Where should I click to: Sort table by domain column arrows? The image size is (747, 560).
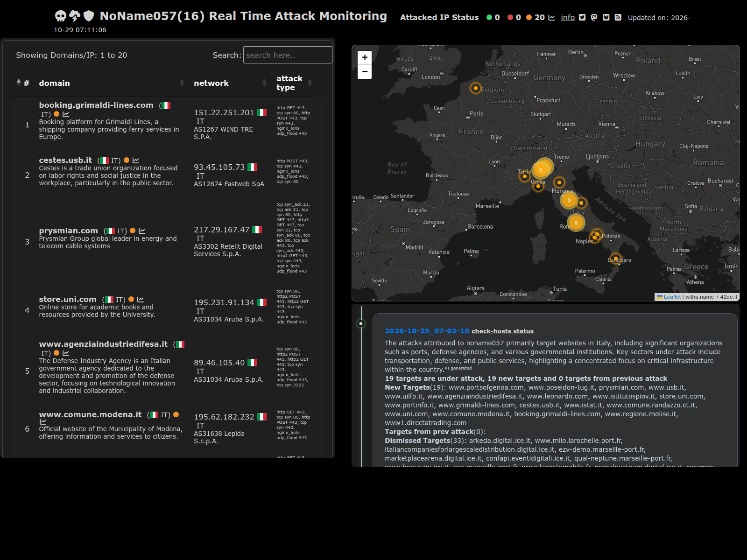[182, 83]
